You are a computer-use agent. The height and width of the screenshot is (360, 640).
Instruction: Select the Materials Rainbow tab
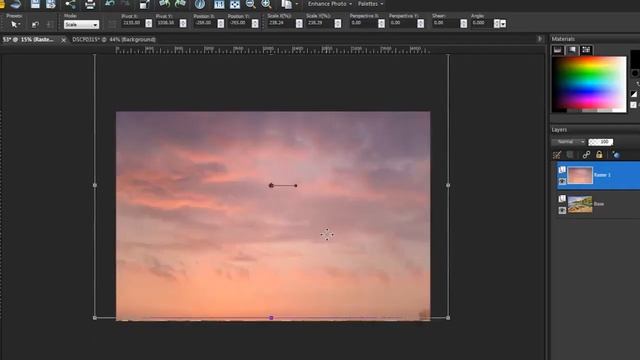pos(572,50)
